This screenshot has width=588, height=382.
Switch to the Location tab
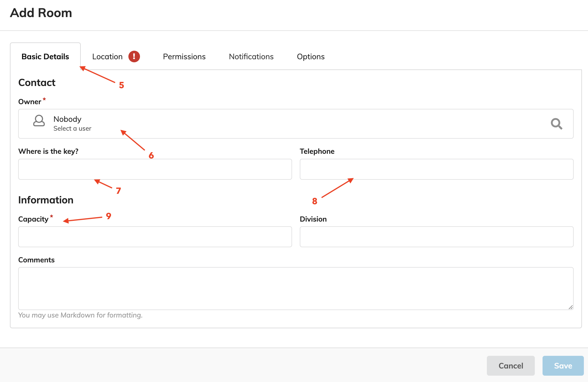107,57
